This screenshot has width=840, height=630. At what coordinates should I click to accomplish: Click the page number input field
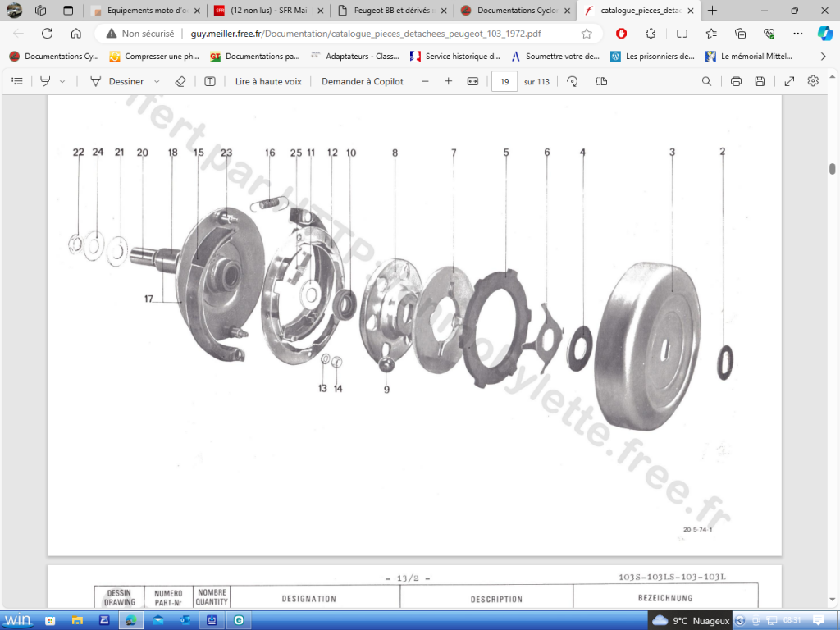[x=504, y=81]
